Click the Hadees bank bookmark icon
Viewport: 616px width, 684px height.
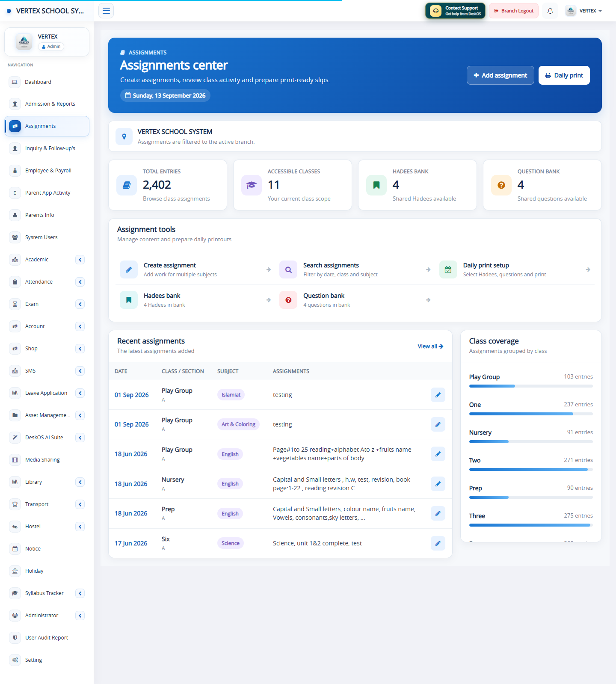[x=129, y=300]
